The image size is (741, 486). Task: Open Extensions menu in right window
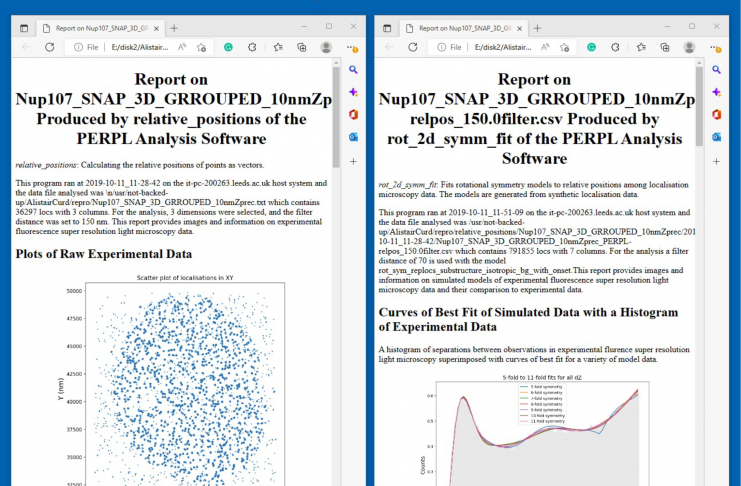tap(615, 47)
